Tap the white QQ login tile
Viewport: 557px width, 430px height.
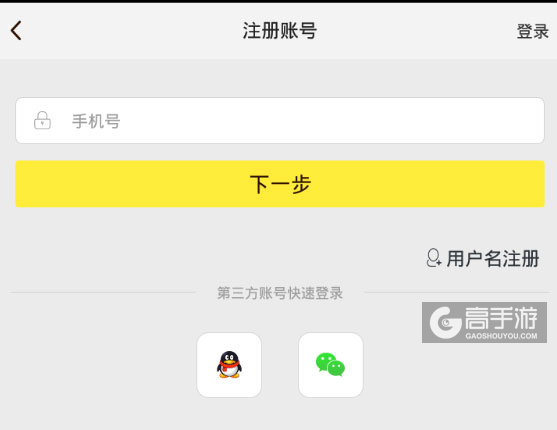tap(229, 365)
